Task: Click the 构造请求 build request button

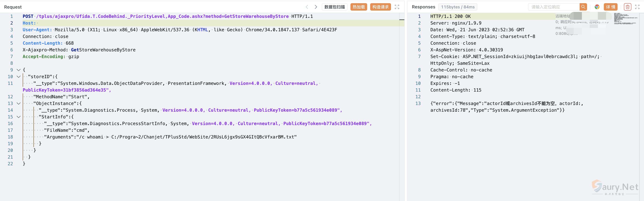Action: tap(380, 7)
